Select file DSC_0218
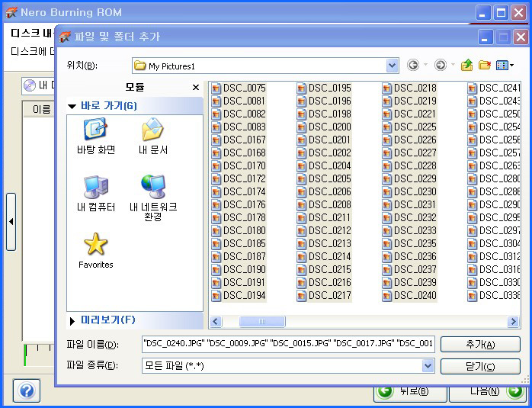The width and height of the screenshot is (532, 408). point(409,88)
